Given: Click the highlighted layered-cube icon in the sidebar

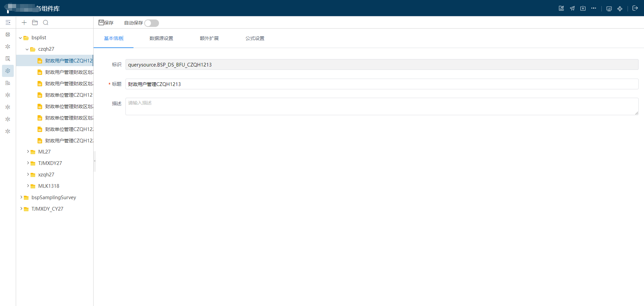Looking at the screenshot, I should (x=8, y=71).
